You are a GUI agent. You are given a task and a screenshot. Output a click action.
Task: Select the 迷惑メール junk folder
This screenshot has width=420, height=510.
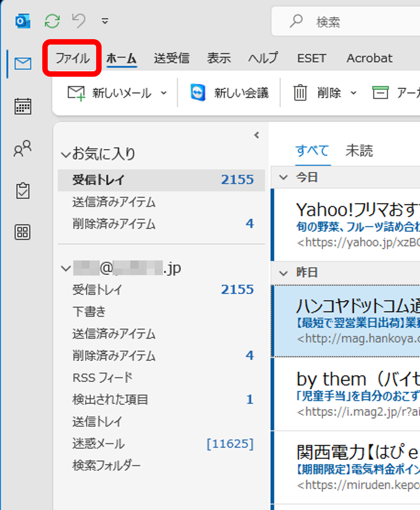[99, 443]
